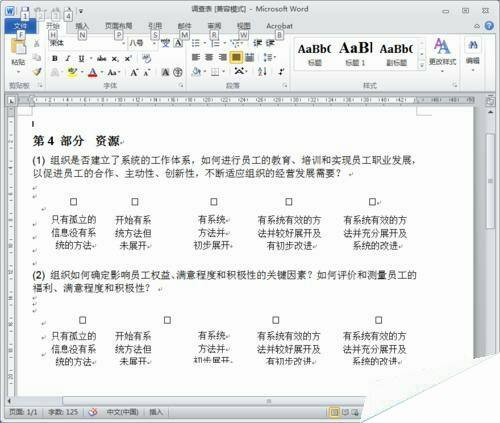Apply Bold formatting with the B icon
Screen dimensions: 500x423
point(55,59)
